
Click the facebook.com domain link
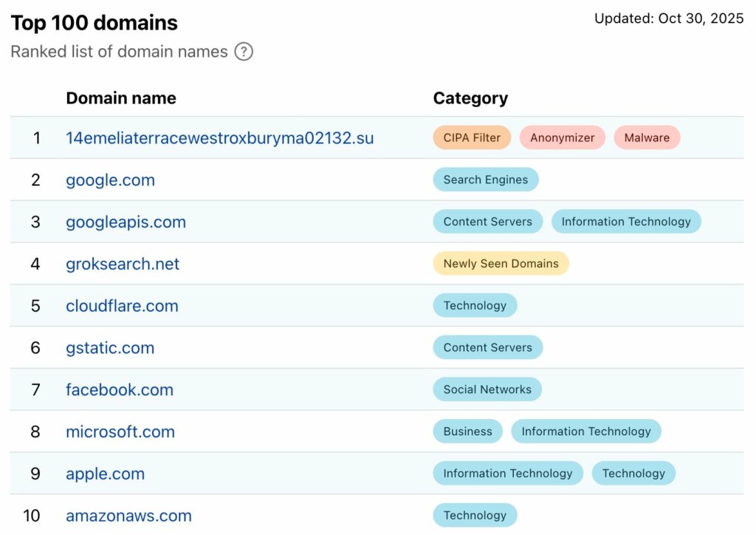pos(120,389)
